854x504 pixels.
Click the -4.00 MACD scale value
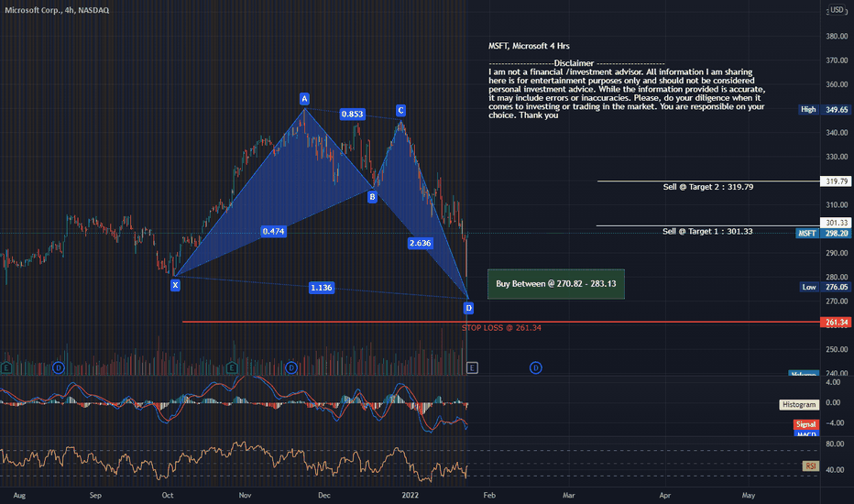point(833,422)
